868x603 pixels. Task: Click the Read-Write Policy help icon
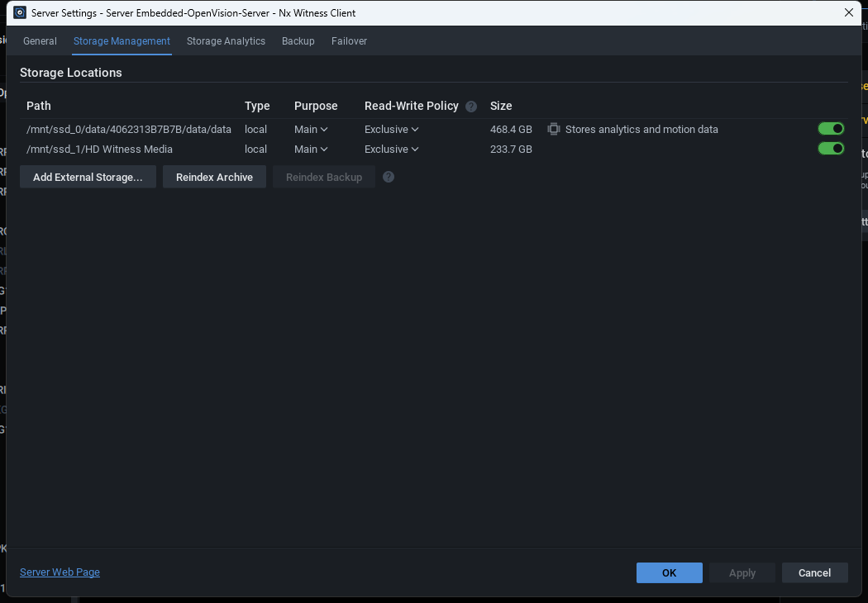(x=471, y=107)
